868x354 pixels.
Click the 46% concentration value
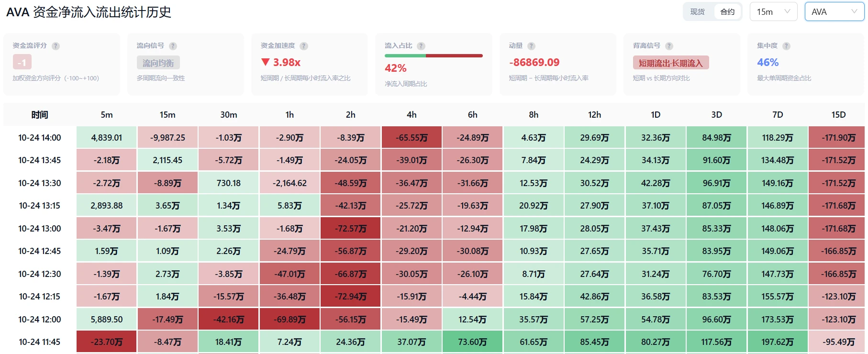tap(768, 62)
